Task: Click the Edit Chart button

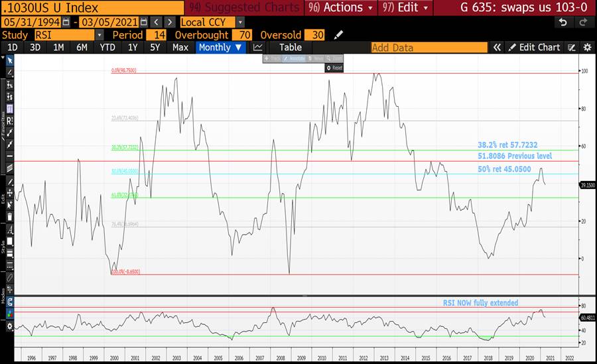Action: coord(534,48)
